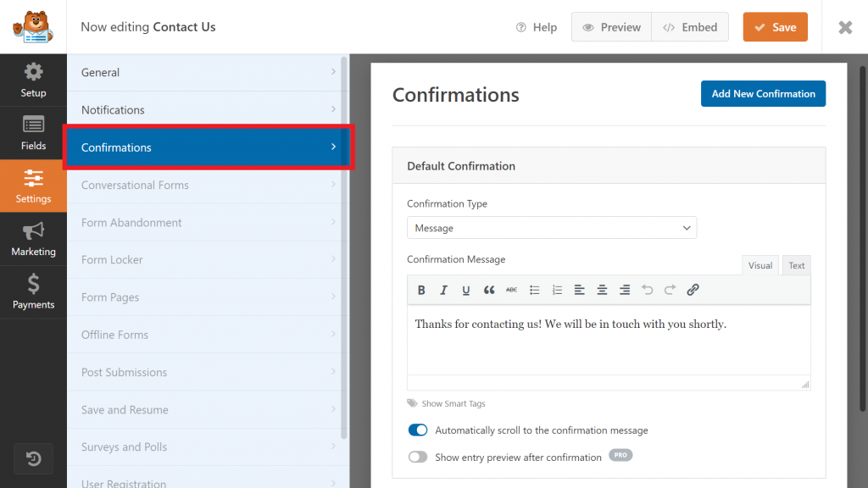Screen dimensions: 868x488
Task: Open the Fields panel in the sidebar
Action: pos(33,132)
